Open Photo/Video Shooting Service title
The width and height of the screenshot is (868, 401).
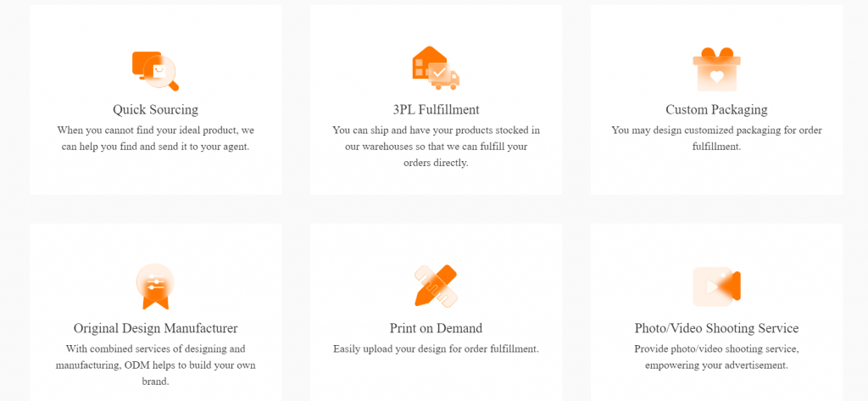(716, 328)
